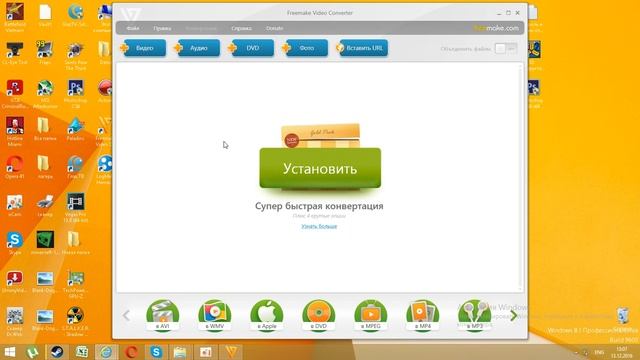This screenshot has height=360, width=640.
Task: Select the TechPowerUp GPU-Z desktop shortcut
Action: point(76,284)
